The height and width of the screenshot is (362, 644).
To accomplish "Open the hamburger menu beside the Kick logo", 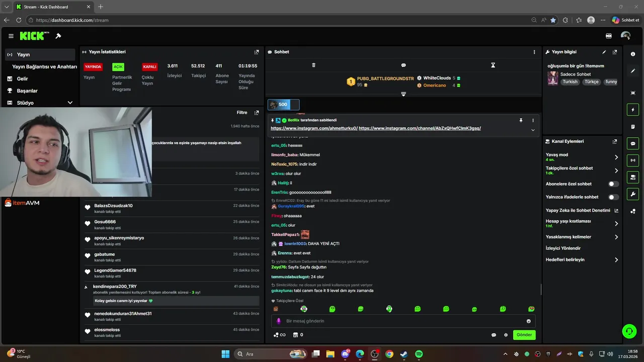I will pyautogui.click(x=11, y=36).
